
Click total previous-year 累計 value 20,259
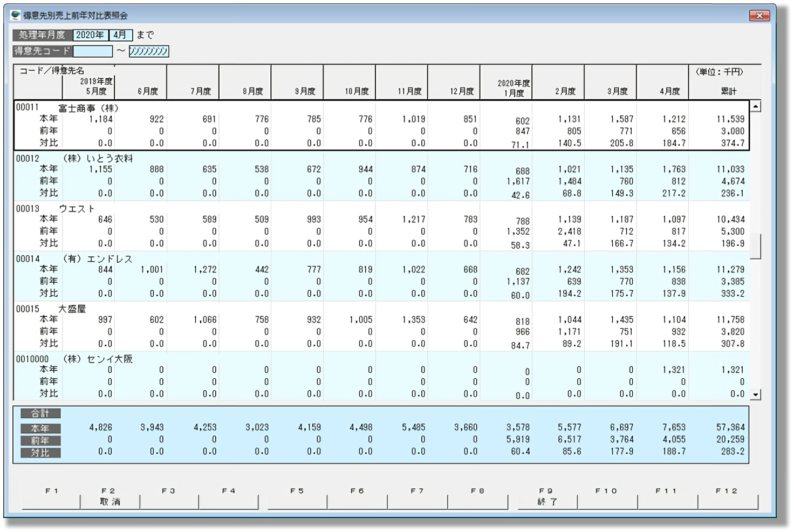click(x=730, y=439)
